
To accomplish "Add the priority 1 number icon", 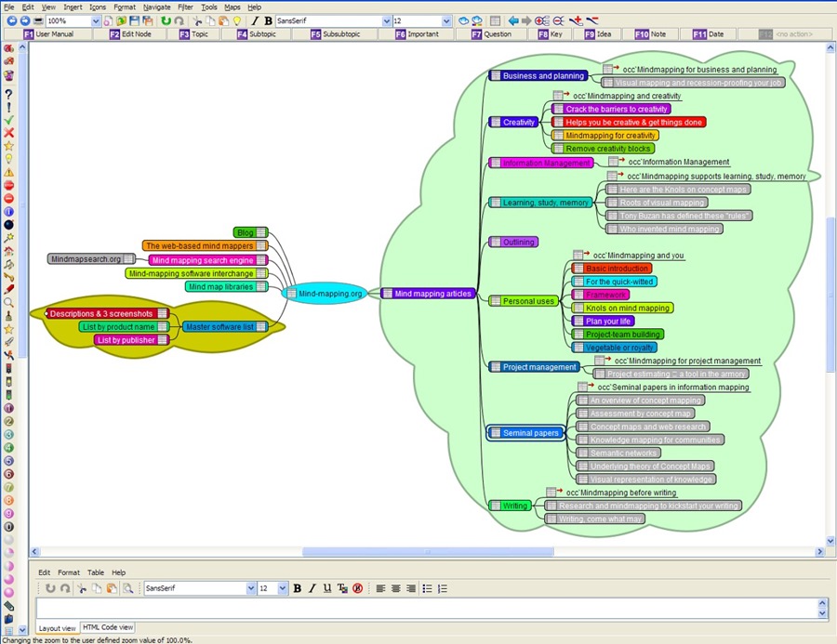I will coord(8,408).
